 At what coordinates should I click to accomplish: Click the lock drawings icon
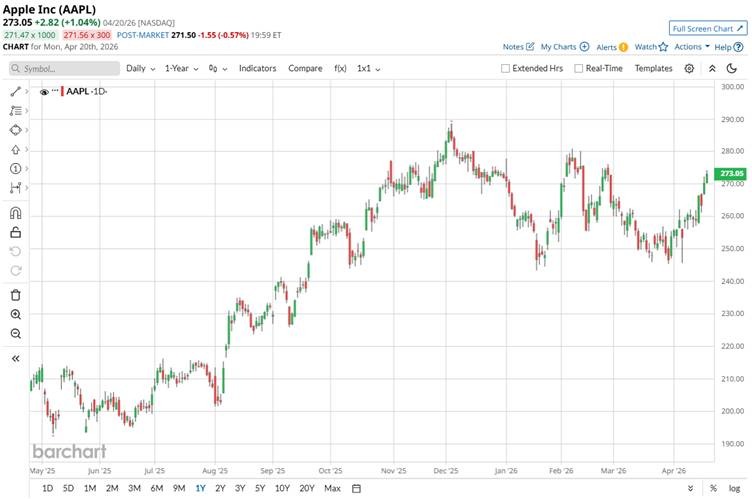(15, 232)
